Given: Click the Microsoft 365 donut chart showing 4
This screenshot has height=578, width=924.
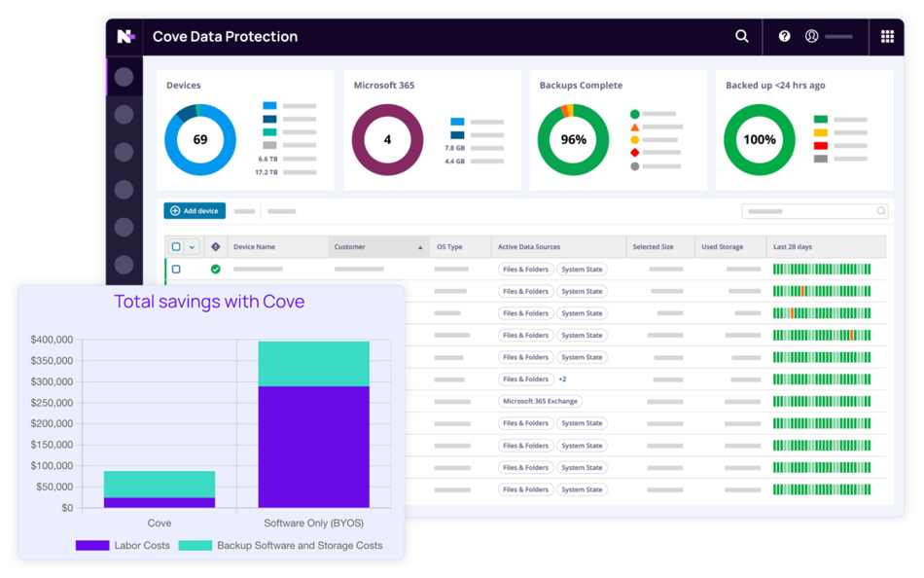Looking at the screenshot, I should pyautogui.click(x=387, y=140).
